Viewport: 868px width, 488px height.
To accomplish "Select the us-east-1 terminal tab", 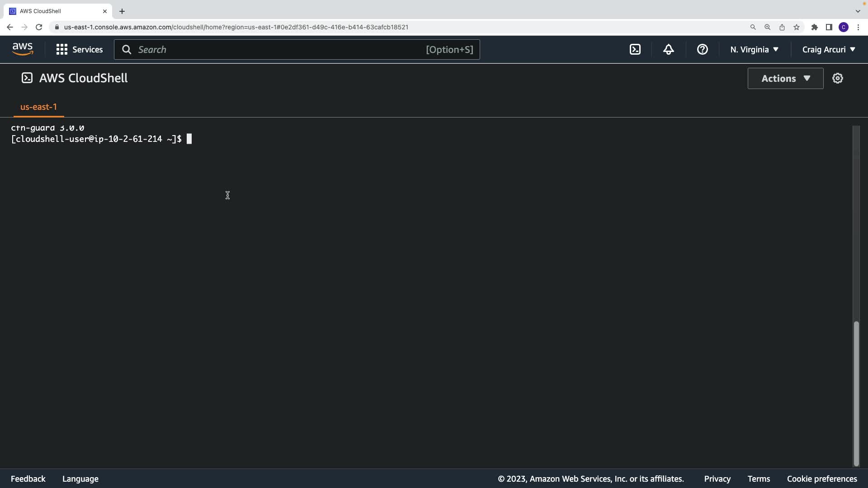I will 38,107.
